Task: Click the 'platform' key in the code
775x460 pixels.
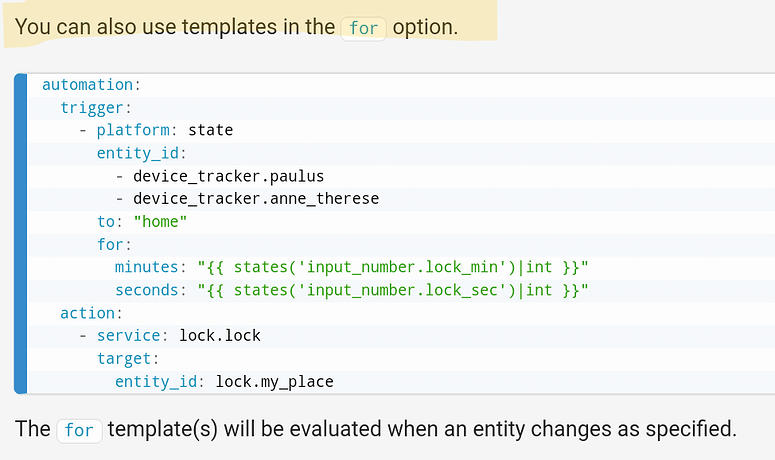Action: (x=133, y=130)
